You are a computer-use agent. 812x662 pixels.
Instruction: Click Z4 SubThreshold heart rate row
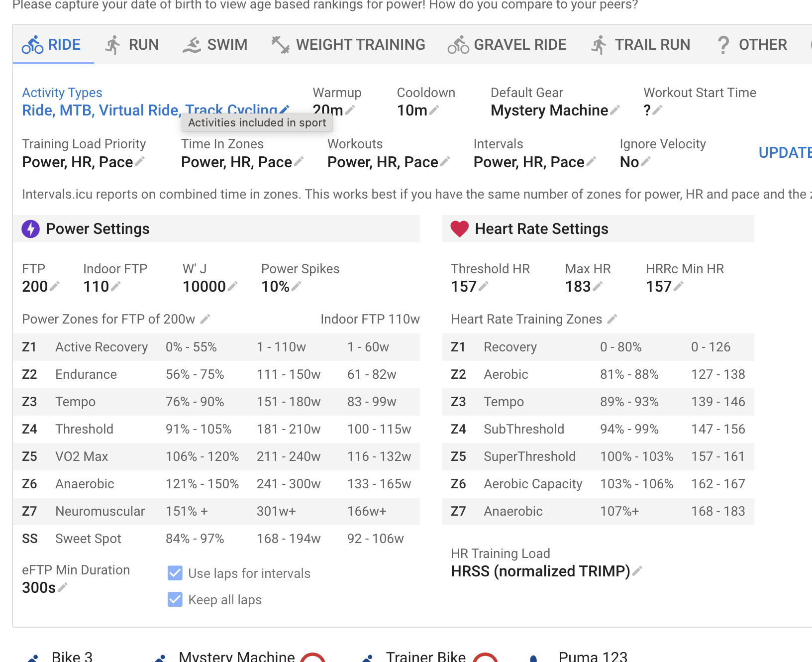coord(598,429)
